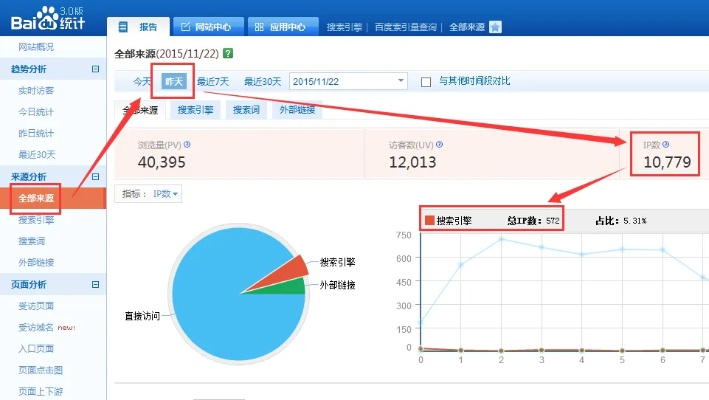Open the date dropdown showing 2015/11/22
This screenshot has height=400, width=709.
(401, 81)
